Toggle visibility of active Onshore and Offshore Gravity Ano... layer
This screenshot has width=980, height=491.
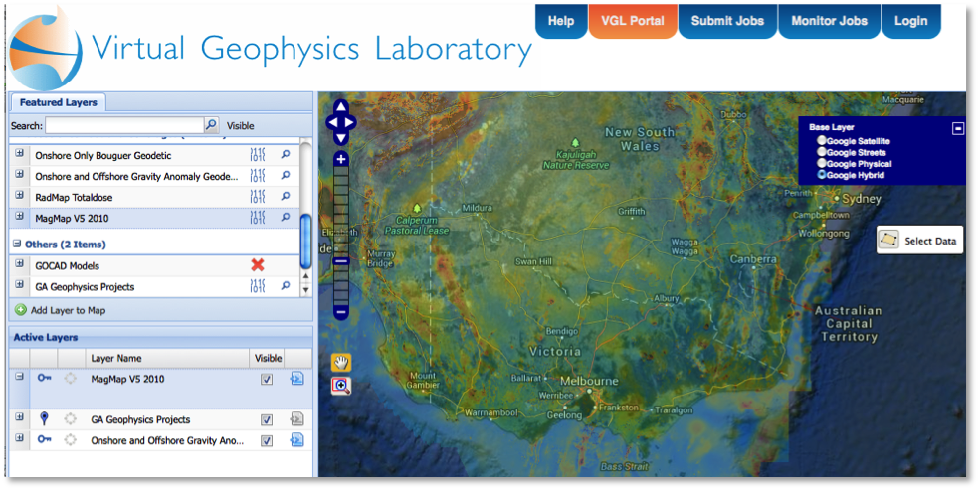click(267, 440)
